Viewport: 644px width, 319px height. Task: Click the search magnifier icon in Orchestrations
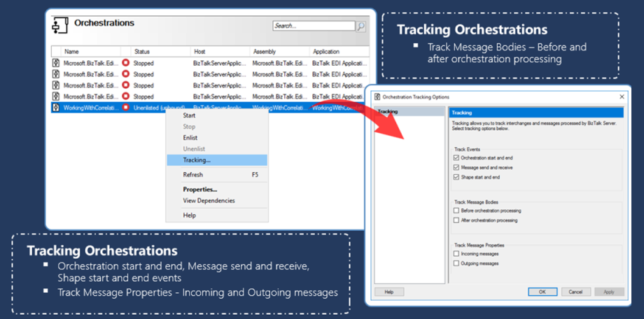click(x=360, y=27)
